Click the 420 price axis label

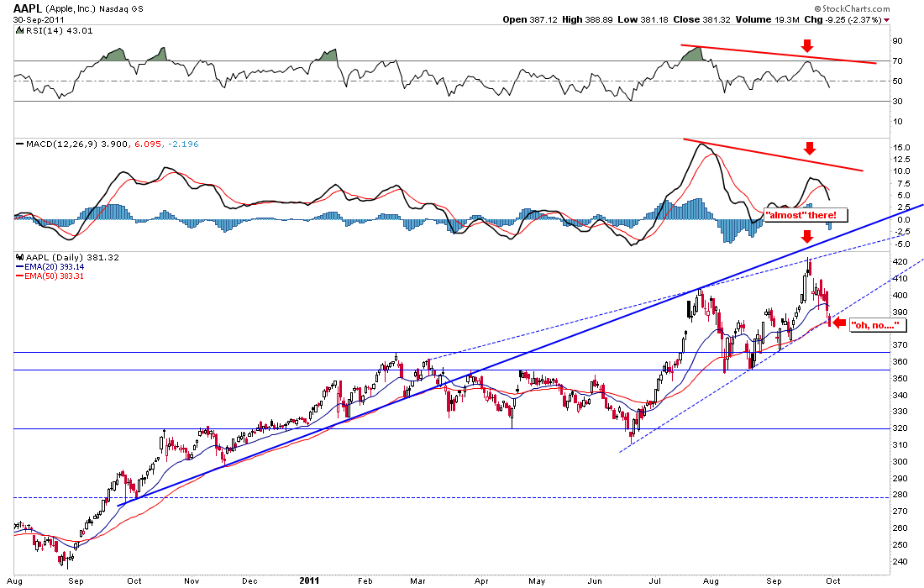900,261
